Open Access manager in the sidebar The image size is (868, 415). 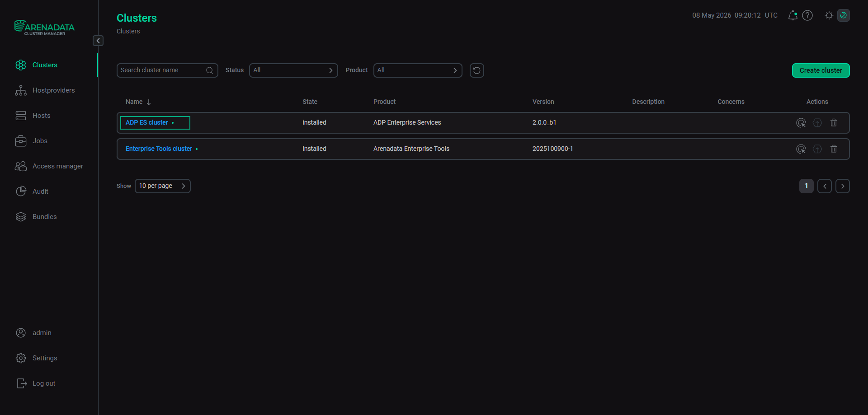[x=58, y=166]
